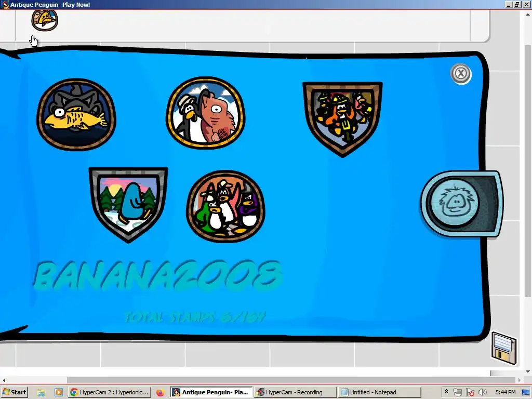Click the vertical scrollbar down arrow
532x399 pixels.
tap(528, 372)
